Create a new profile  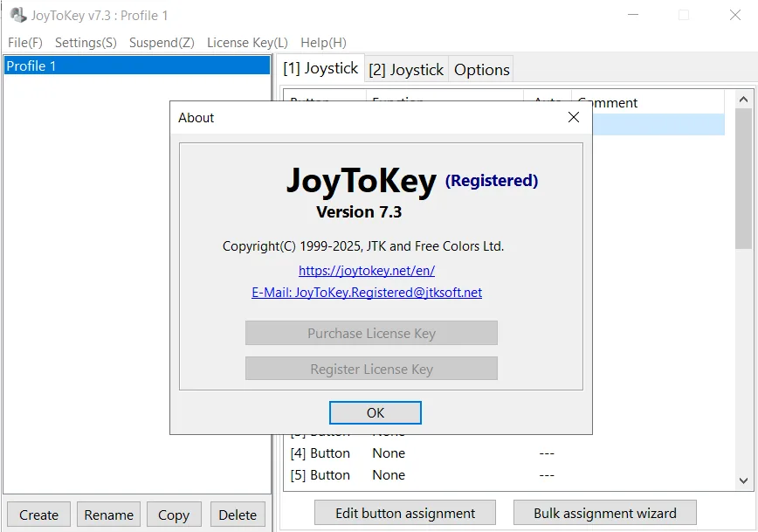click(x=38, y=515)
